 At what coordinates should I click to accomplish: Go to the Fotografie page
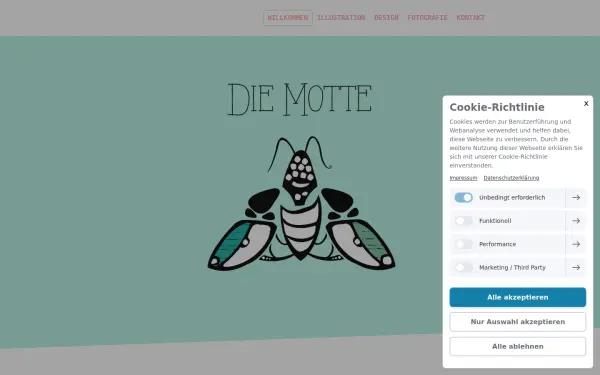[427, 18]
